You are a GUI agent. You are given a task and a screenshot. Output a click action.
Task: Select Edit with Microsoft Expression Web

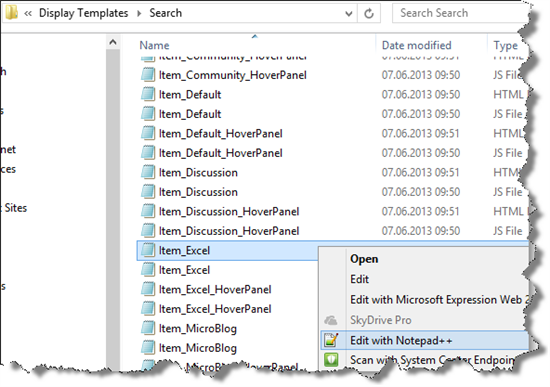tap(440, 300)
